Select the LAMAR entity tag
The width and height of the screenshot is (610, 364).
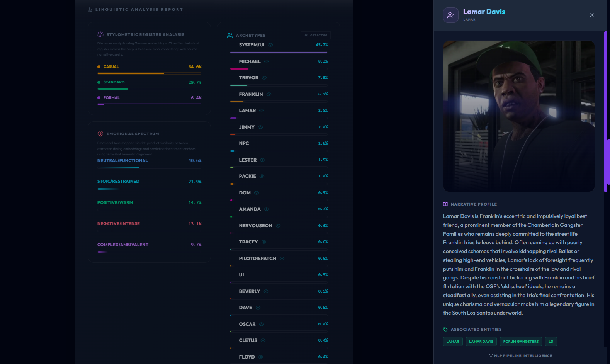[x=453, y=342]
